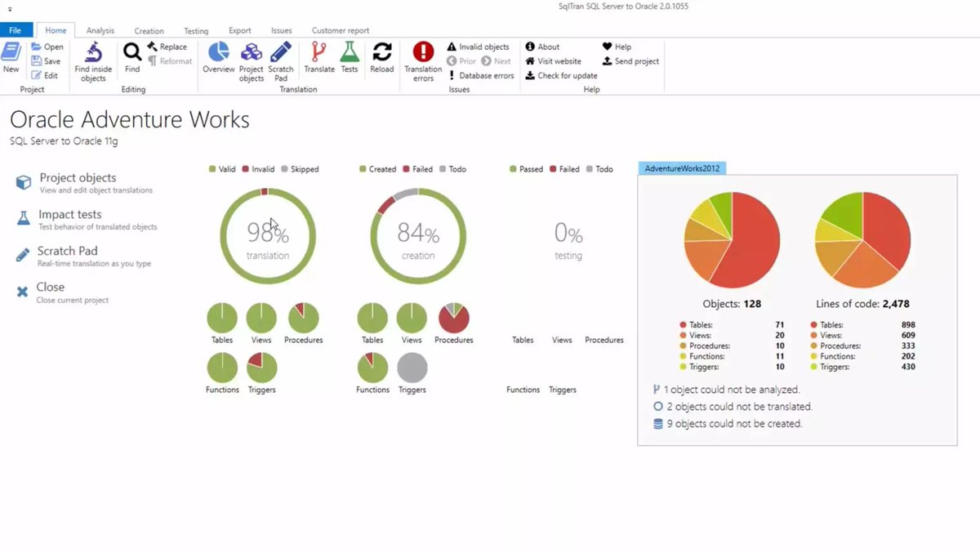Open Scratch Pad from side panel
The image size is (980, 553).
tap(82, 256)
